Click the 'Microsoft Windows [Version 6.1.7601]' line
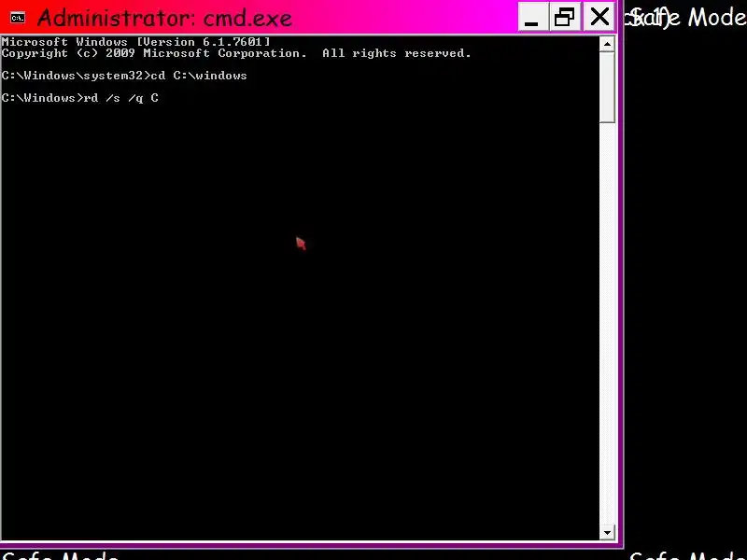 pos(135,42)
